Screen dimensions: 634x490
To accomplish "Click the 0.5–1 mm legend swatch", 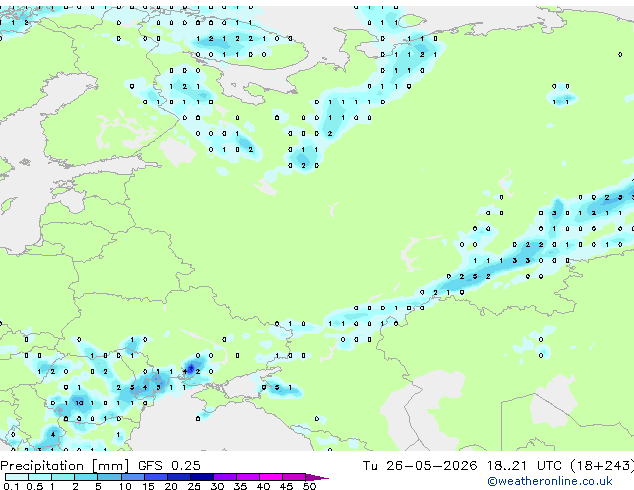I will tap(40, 477).
